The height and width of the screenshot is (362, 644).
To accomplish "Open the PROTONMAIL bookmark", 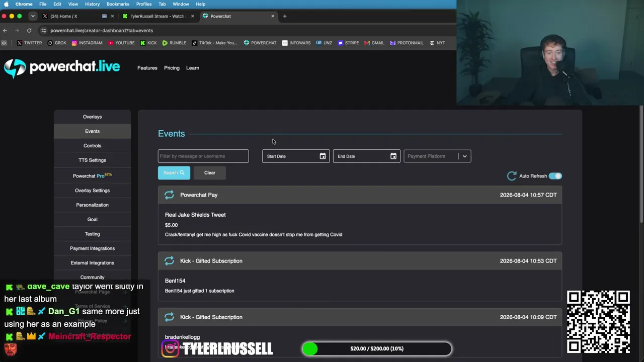I will click(407, 43).
